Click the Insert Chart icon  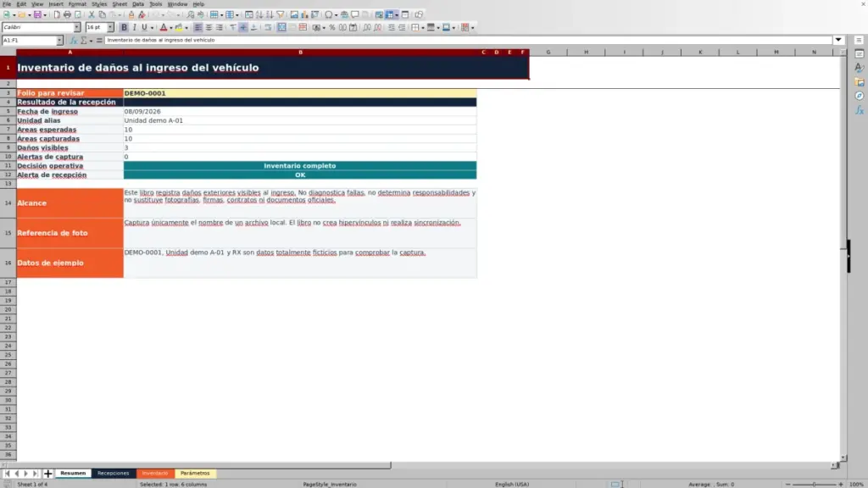point(304,14)
